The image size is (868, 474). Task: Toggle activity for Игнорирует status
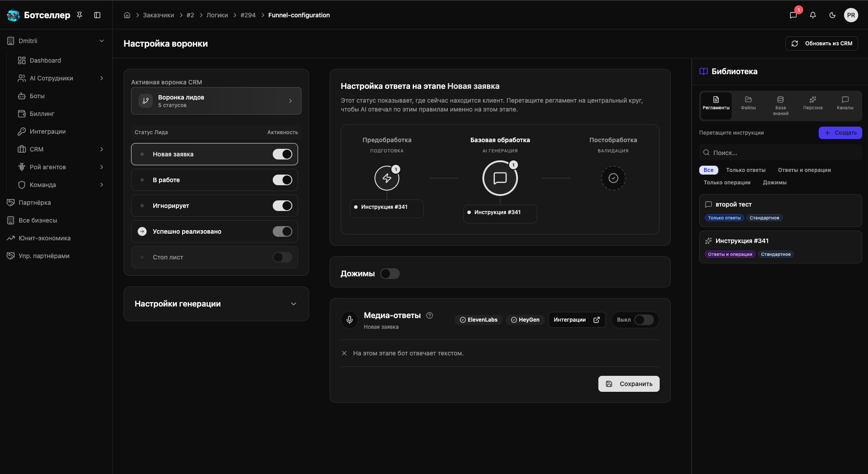click(283, 206)
